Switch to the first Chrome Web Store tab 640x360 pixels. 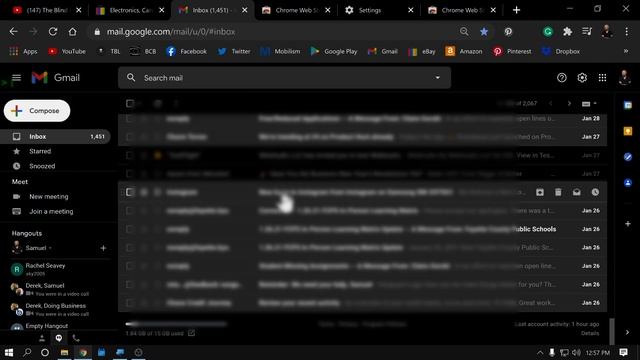296,10
